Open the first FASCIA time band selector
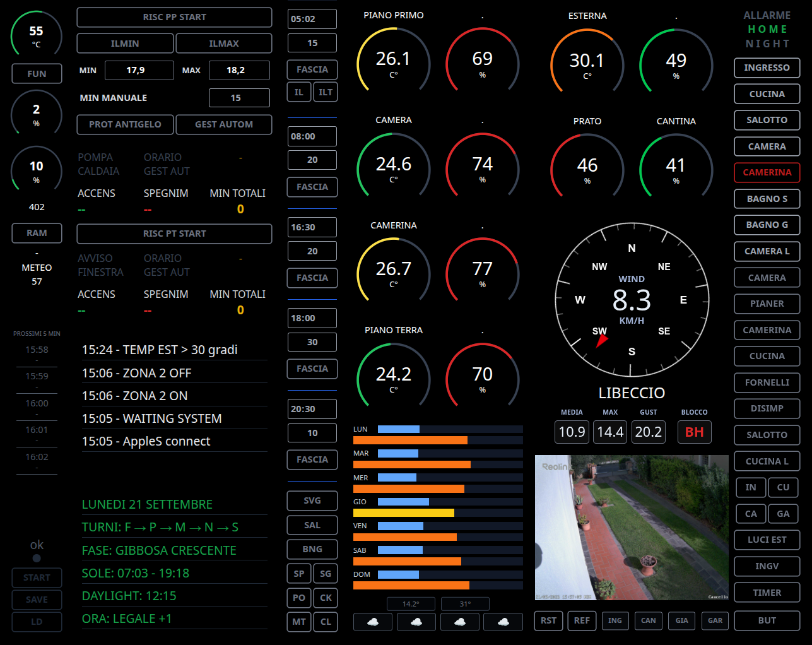Viewport: 812px width, 645px height. click(x=312, y=69)
